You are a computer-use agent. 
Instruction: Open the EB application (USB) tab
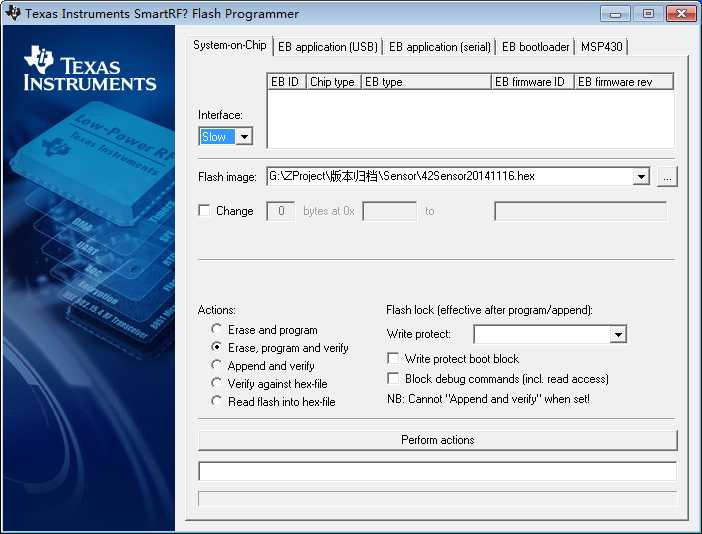point(328,47)
